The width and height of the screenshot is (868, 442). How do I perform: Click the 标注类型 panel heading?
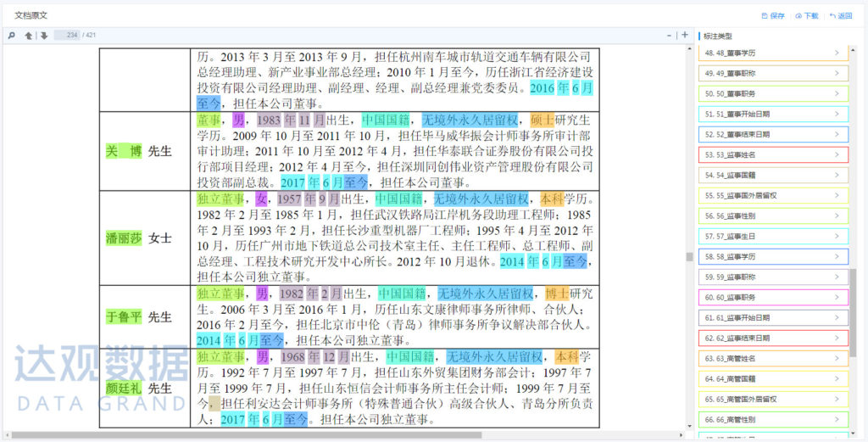(717, 36)
